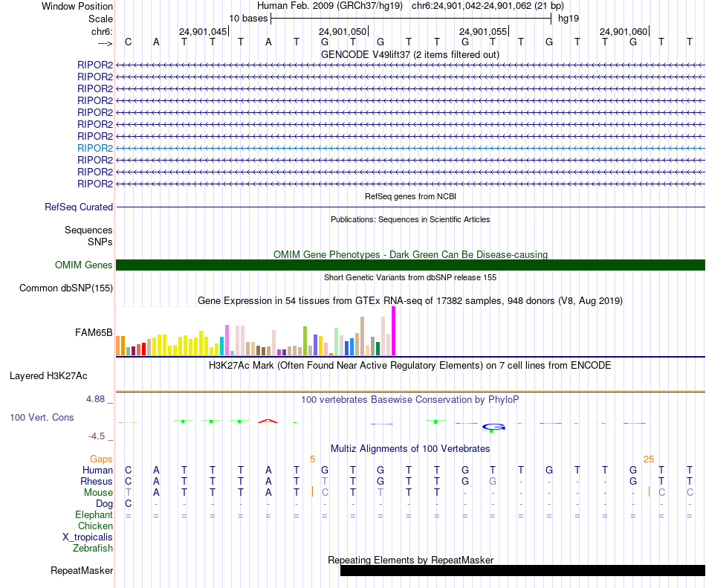
Task: Click the C base in the Dog row
Action: click(x=129, y=504)
